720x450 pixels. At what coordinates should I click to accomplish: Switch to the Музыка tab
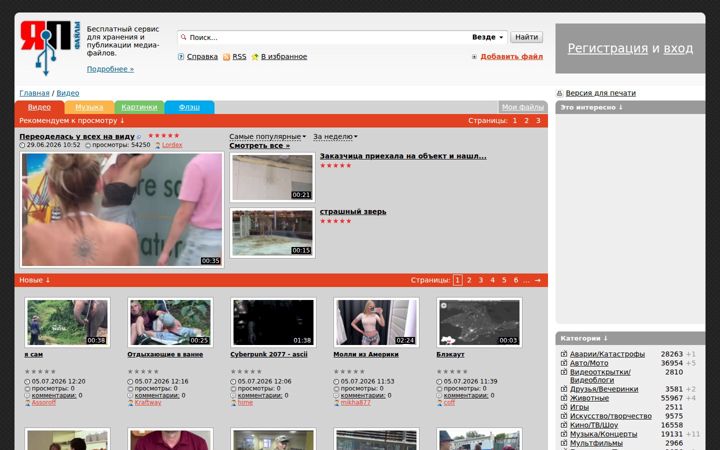[89, 107]
